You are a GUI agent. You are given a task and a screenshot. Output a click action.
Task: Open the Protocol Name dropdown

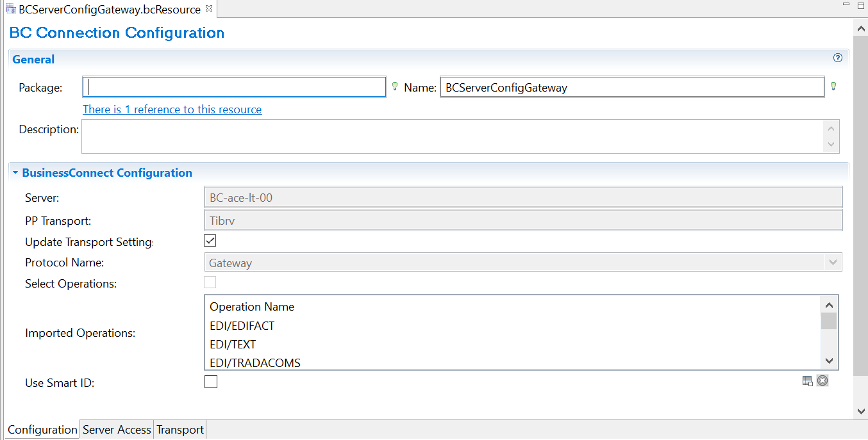tap(833, 263)
